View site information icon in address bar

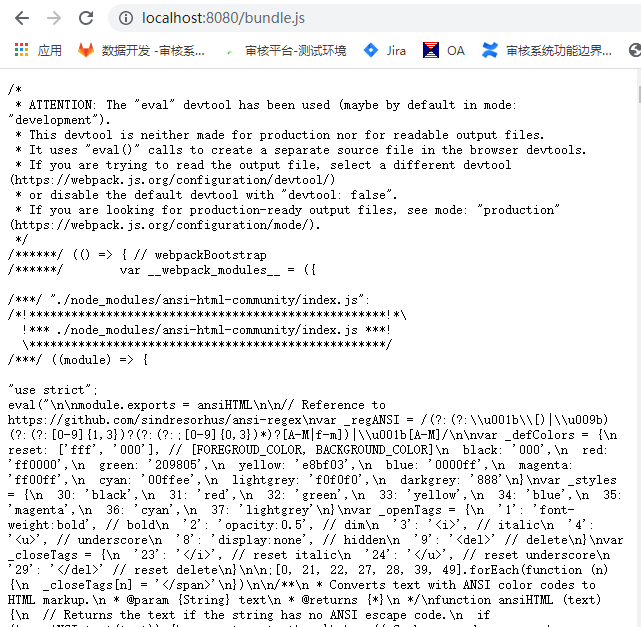126,18
